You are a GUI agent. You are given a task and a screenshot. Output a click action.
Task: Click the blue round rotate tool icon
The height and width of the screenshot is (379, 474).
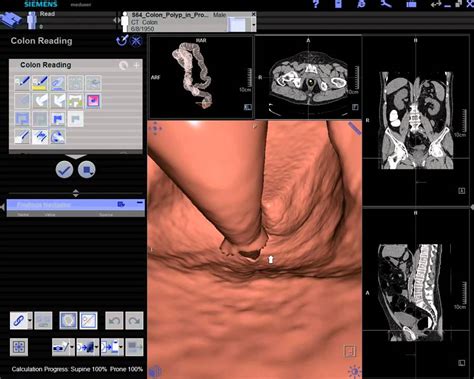(58, 137)
